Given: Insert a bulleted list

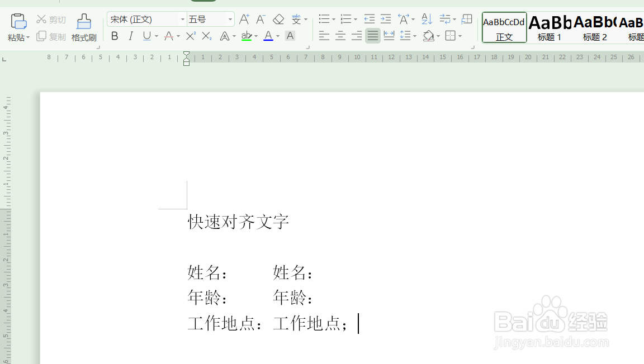Looking at the screenshot, I should tap(324, 18).
